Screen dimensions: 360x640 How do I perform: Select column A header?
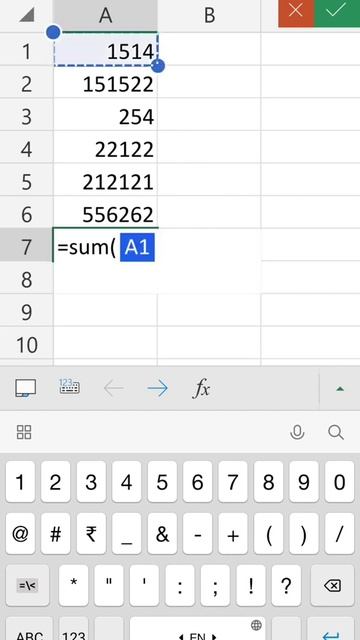(105, 16)
